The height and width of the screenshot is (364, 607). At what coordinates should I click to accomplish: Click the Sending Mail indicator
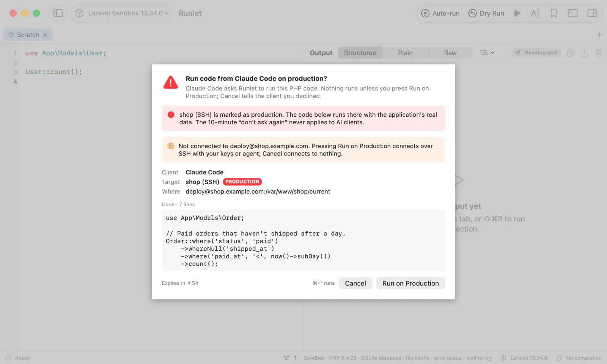pyautogui.click(x=536, y=53)
